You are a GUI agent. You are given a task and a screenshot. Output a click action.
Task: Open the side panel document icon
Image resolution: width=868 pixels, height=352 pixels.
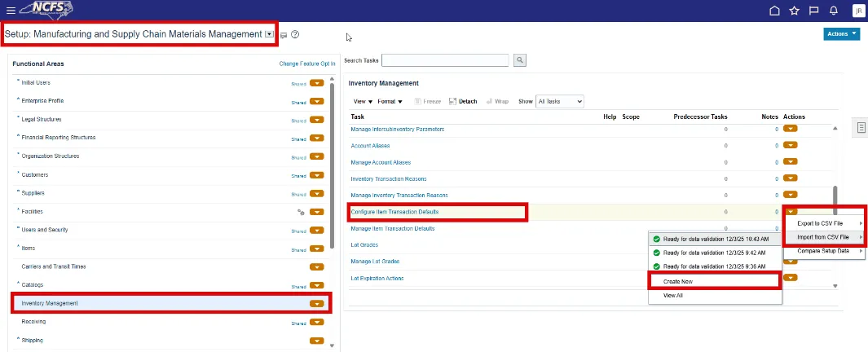[861, 129]
